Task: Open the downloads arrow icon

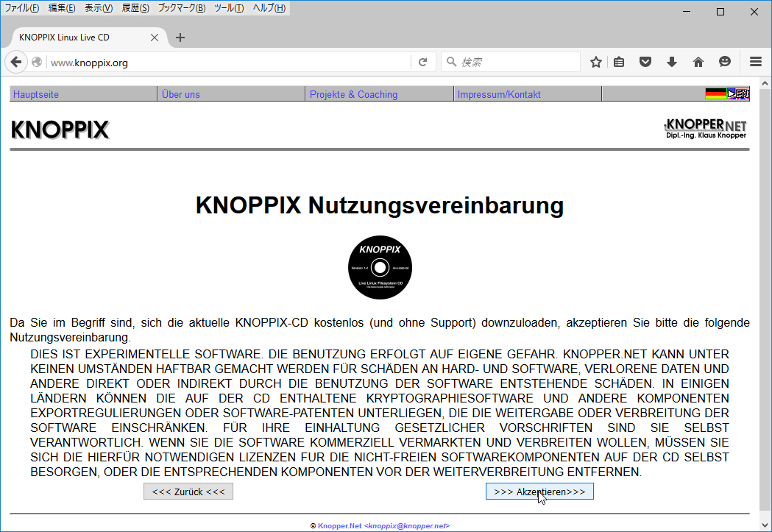Action: coord(672,62)
